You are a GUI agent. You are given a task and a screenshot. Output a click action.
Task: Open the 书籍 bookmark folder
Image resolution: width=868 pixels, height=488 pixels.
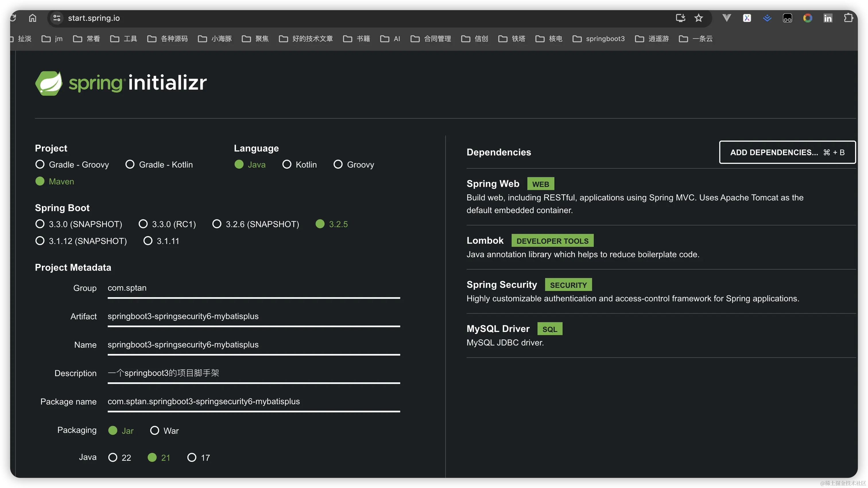tap(356, 39)
